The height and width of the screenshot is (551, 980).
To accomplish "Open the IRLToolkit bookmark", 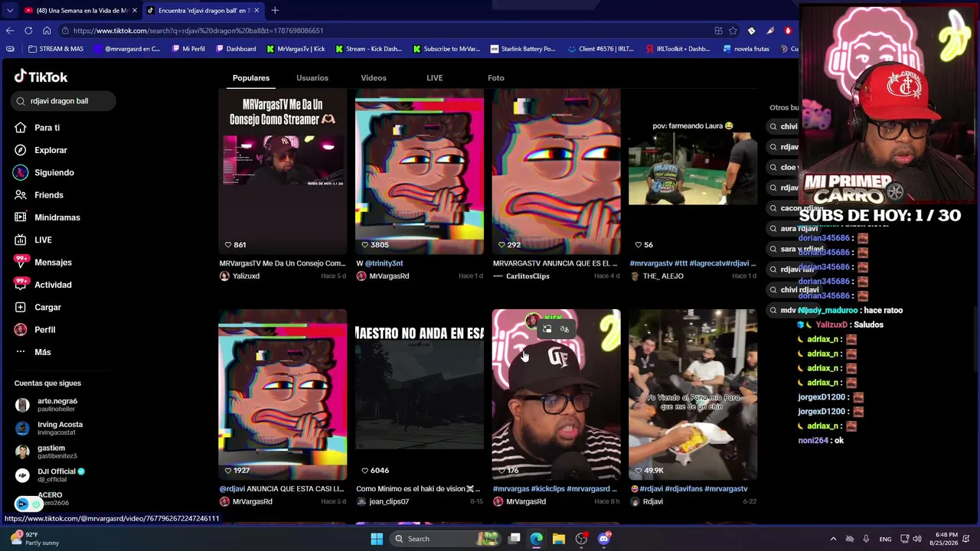I will pos(678,49).
